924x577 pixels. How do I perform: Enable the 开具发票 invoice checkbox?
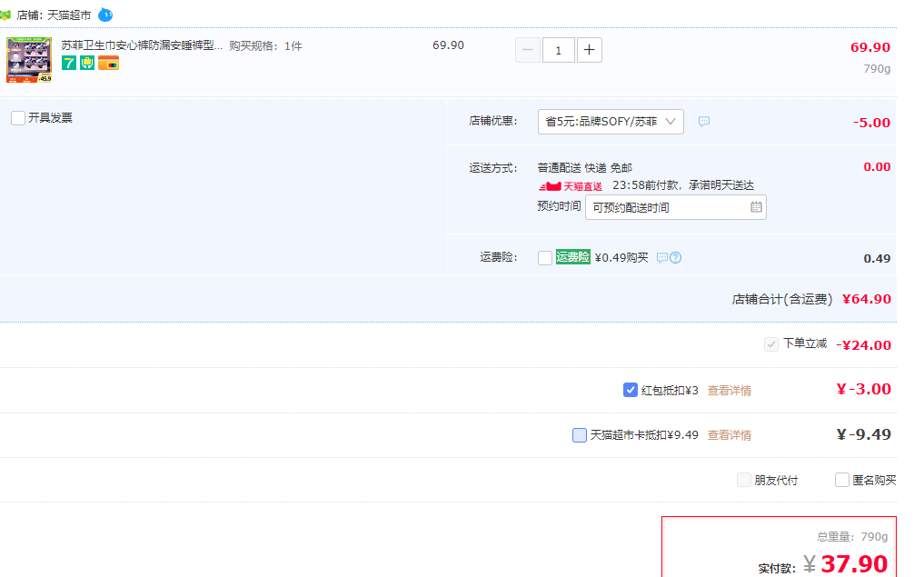[18, 118]
